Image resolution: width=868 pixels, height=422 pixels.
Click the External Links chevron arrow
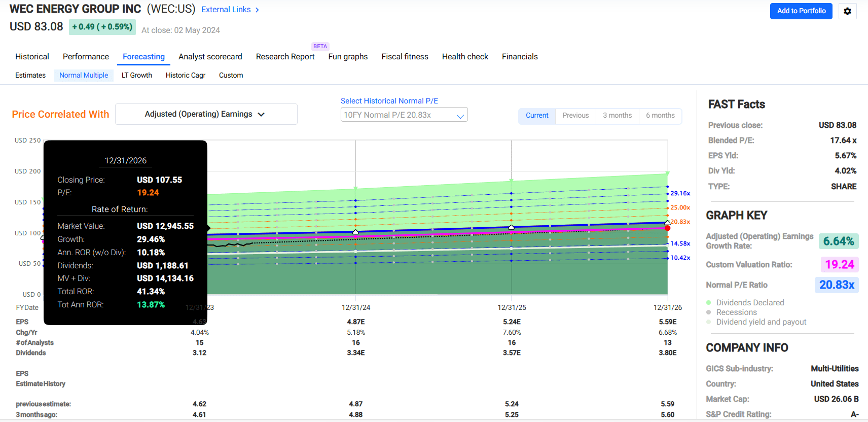pyautogui.click(x=257, y=10)
